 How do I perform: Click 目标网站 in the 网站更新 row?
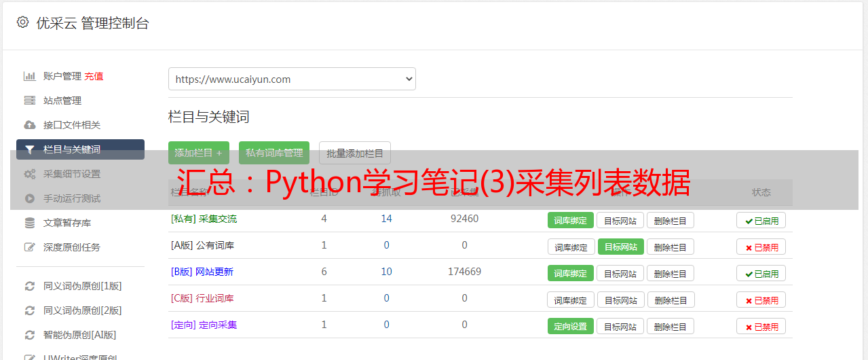(x=620, y=273)
